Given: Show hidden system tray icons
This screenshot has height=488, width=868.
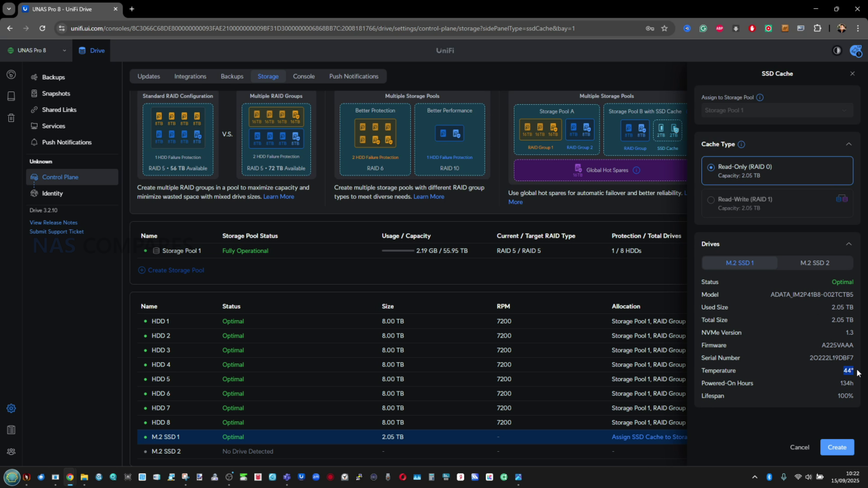Looking at the screenshot, I should (755, 477).
